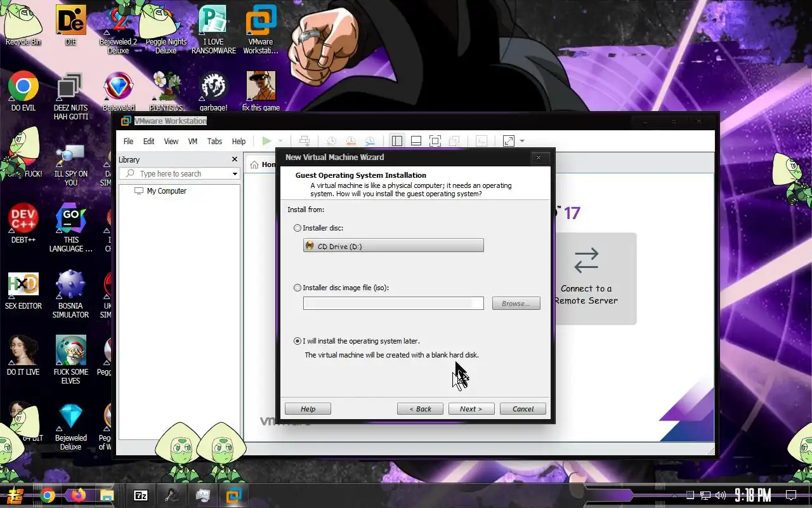Open the Edit menu in VMware Workstation
The image size is (812, 508).
point(148,142)
